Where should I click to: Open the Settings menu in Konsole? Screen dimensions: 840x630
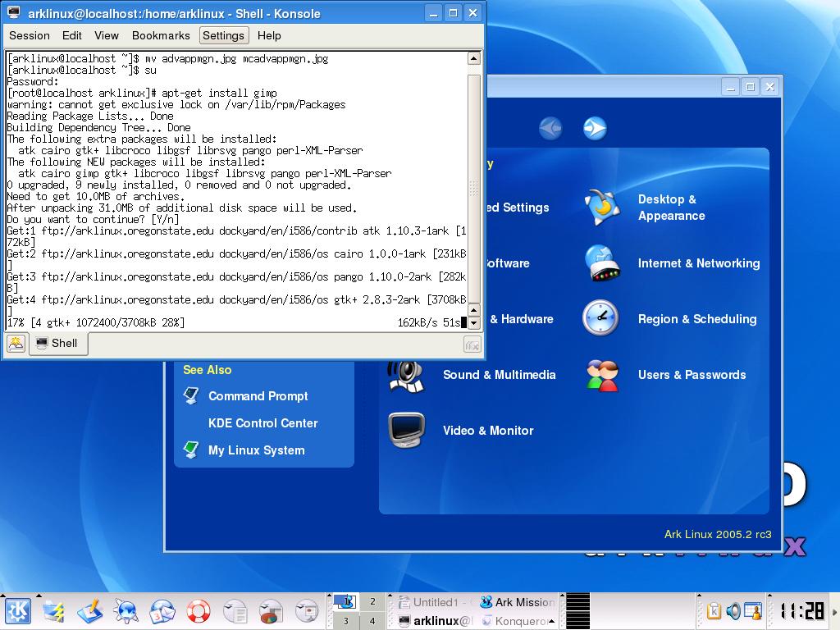point(223,35)
